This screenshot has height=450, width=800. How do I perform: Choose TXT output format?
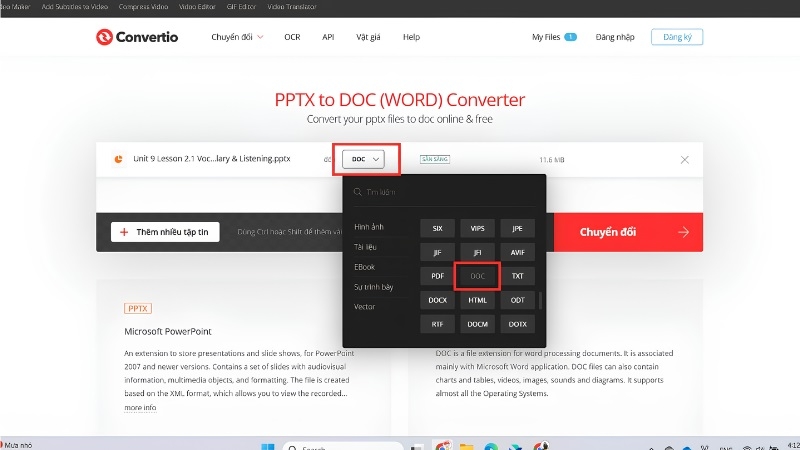tap(517, 276)
